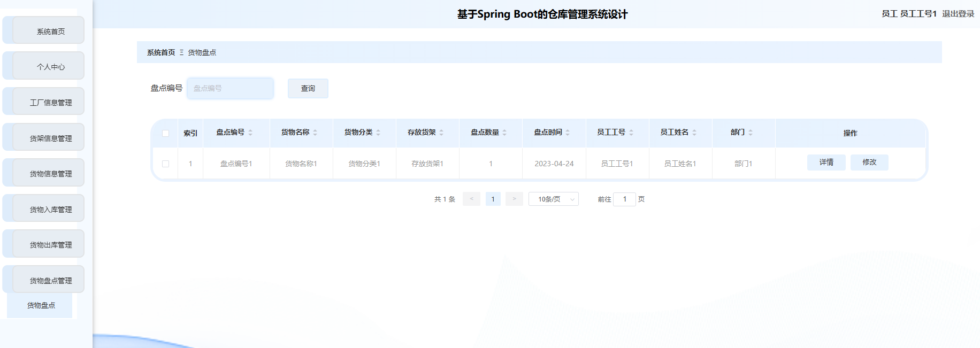This screenshot has height=348, width=980.
Task: Expand 货物出库管理 sidebar menu
Action: [x=49, y=244]
